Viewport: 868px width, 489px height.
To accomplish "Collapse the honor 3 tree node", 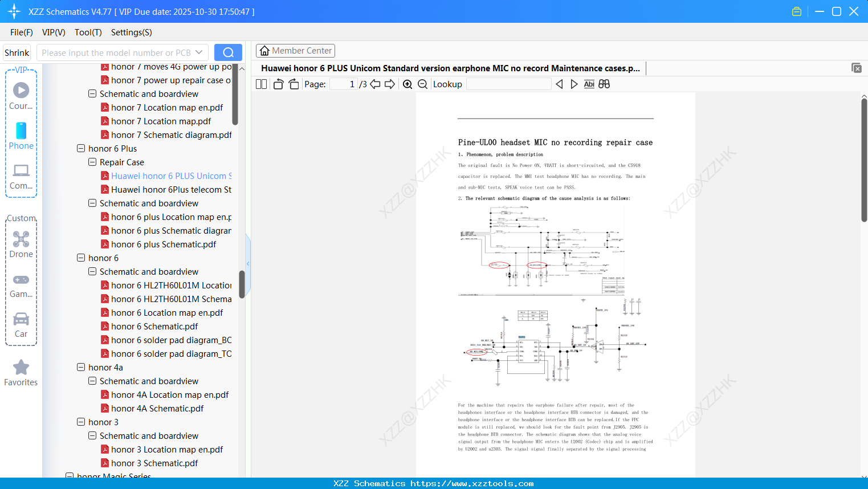I will [81, 422].
